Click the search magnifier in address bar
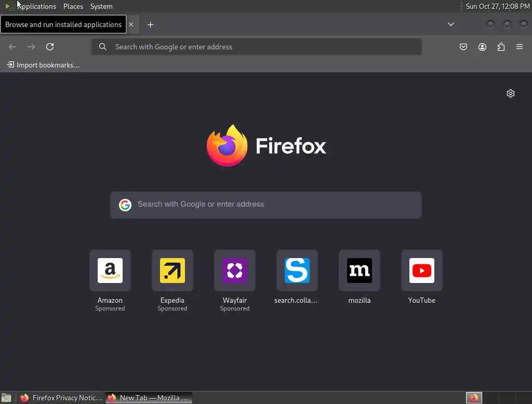 coord(102,47)
